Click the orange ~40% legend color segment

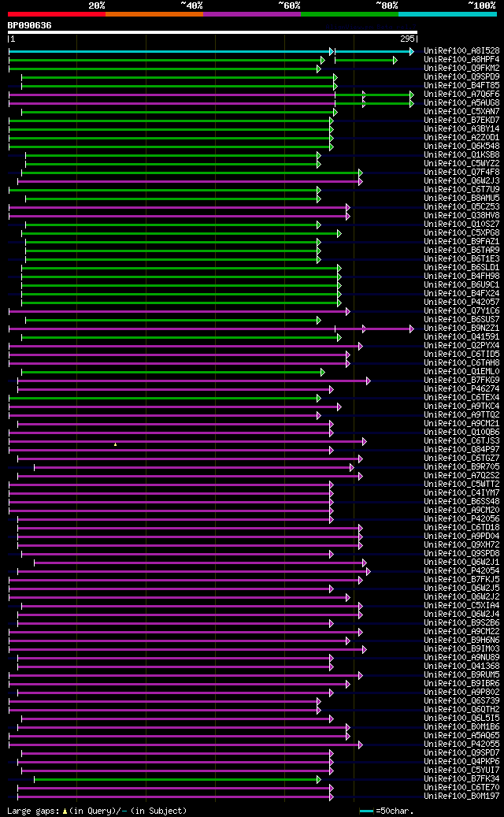(x=154, y=14)
